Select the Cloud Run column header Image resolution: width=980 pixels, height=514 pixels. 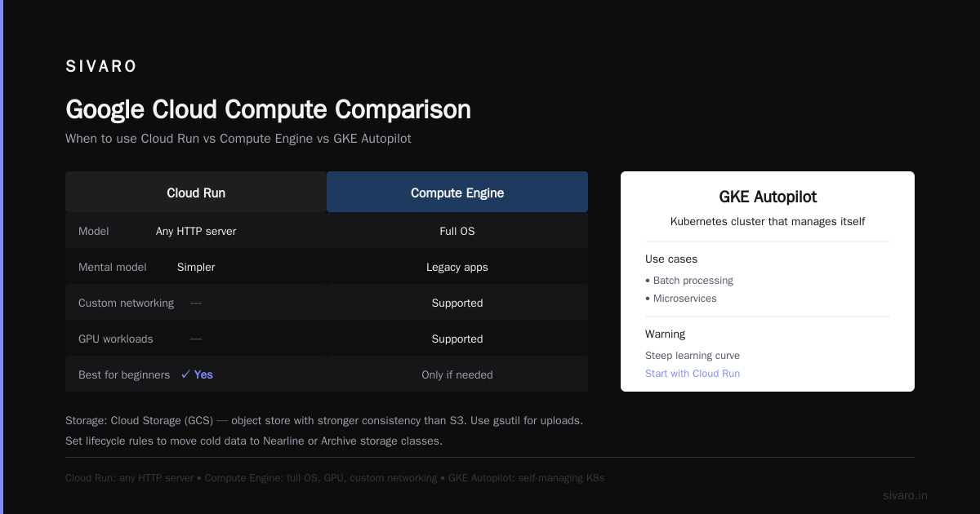point(196,193)
